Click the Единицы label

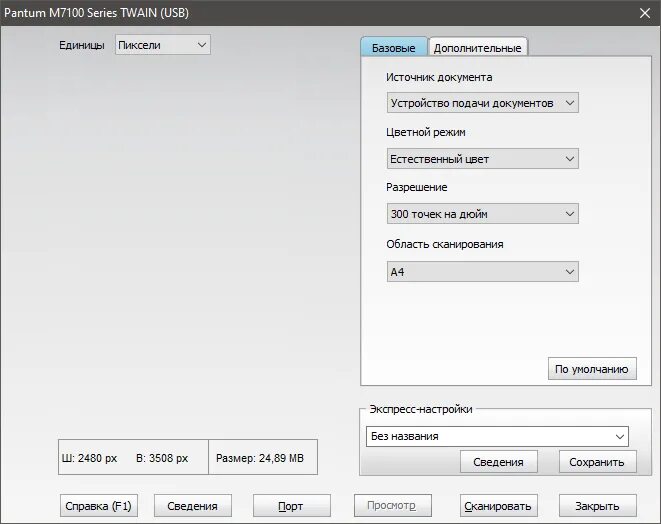[82, 45]
